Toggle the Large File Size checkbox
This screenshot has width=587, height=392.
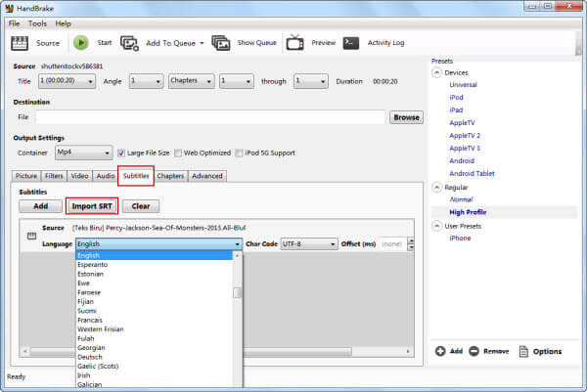click(x=121, y=152)
